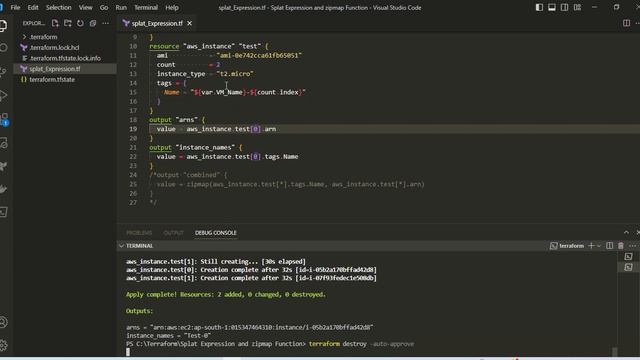Open terminal panel more actions menu
640x360 pixels.
pos(632,246)
